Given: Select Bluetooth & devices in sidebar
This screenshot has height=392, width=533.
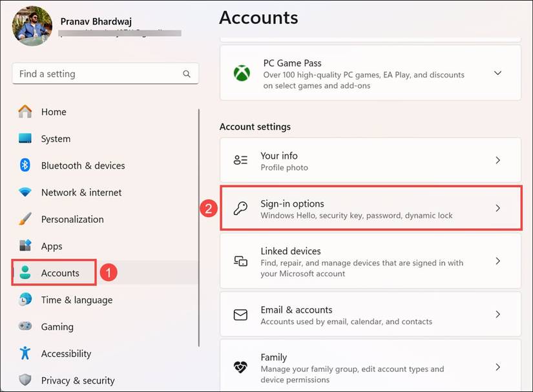Looking at the screenshot, I should pos(83,165).
